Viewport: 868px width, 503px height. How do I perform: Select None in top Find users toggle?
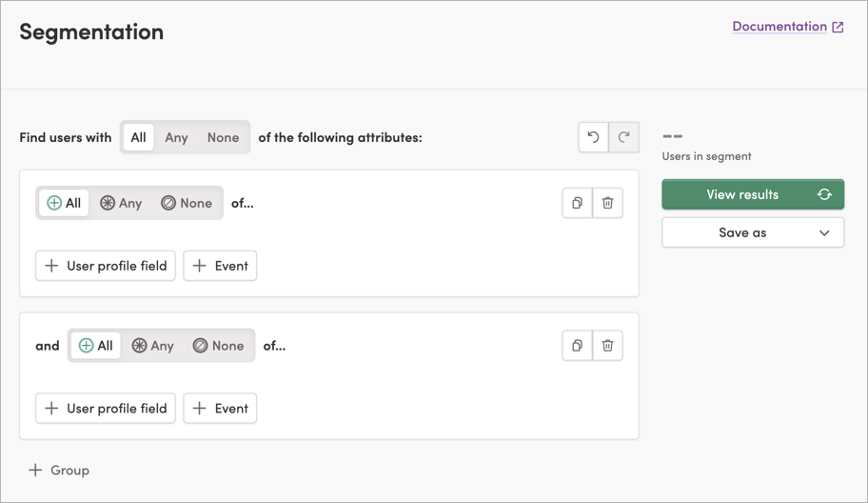(223, 137)
